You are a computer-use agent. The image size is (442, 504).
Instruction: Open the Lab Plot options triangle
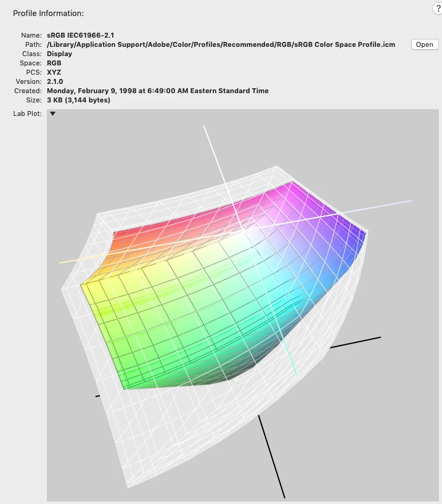[52, 114]
